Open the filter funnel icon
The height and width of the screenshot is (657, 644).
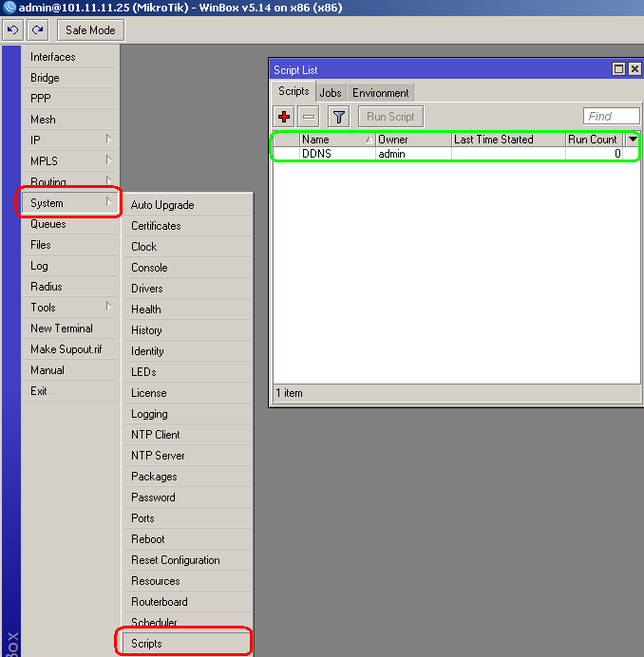tap(338, 117)
